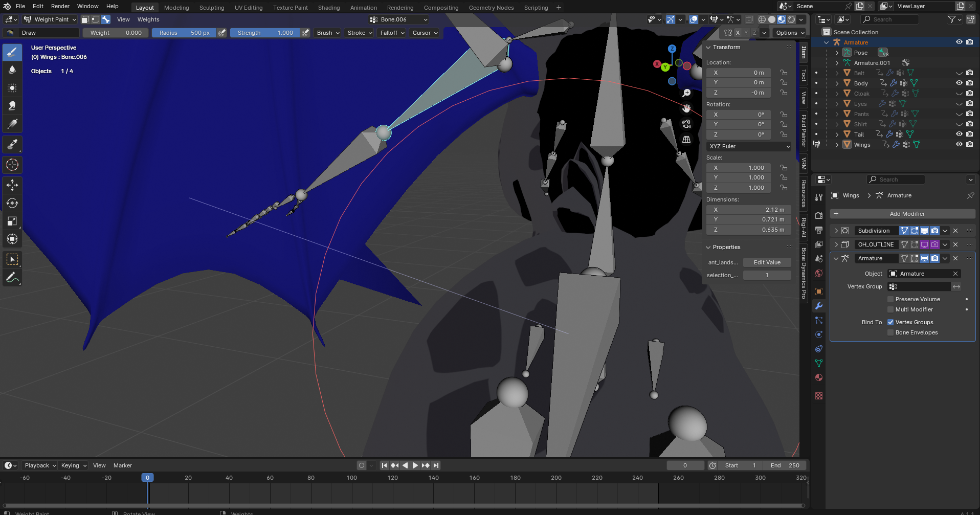This screenshot has width=980, height=515.
Task: Click the viewport pan hand icon
Action: [686, 108]
